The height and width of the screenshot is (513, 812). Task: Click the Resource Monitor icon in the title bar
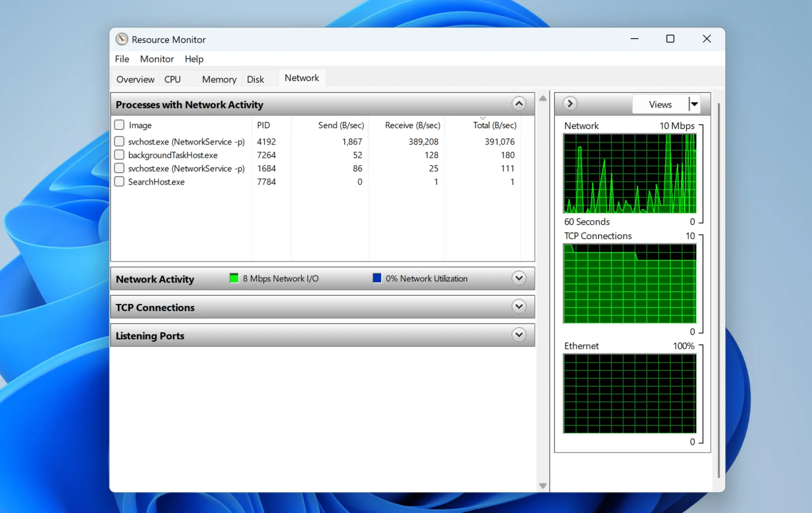(x=122, y=39)
